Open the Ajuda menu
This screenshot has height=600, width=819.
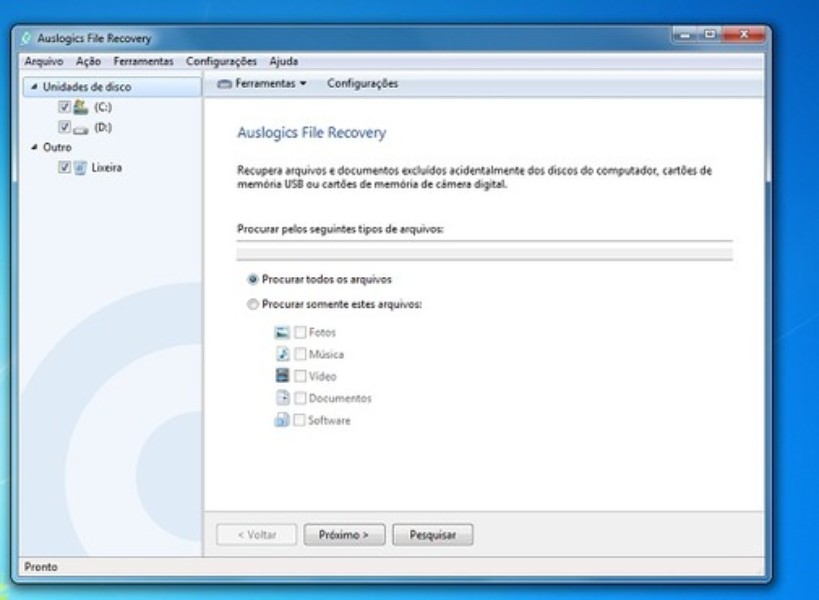pos(284,62)
